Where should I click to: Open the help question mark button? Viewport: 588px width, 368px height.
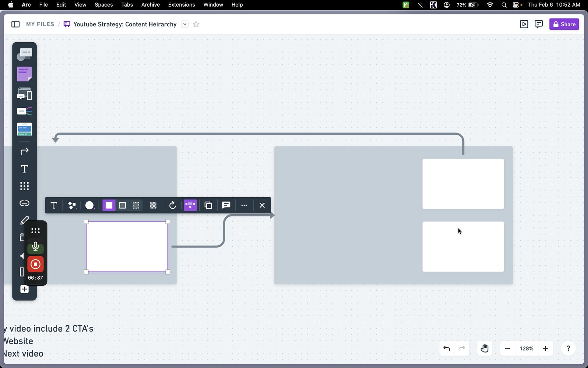(x=568, y=348)
